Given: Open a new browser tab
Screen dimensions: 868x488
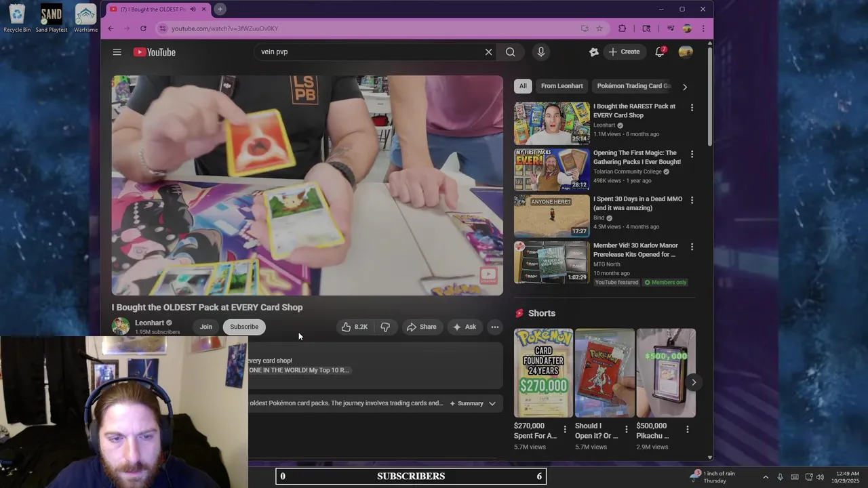Looking at the screenshot, I should [220, 9].
